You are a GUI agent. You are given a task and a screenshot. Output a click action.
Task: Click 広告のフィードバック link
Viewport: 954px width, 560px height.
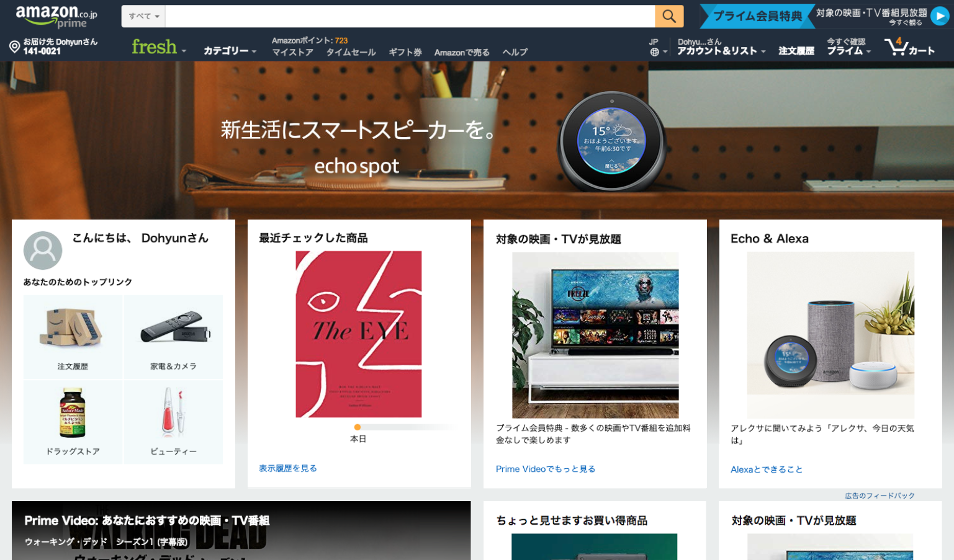(x=880, y=496)
